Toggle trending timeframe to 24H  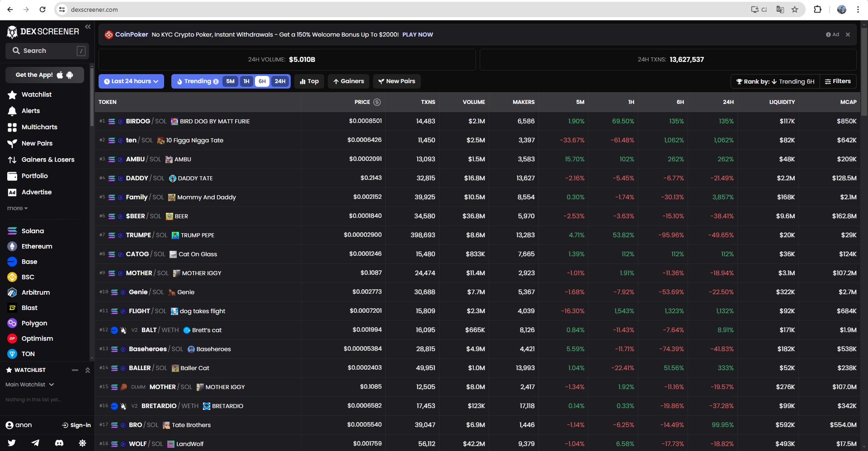tap(280, 81)
